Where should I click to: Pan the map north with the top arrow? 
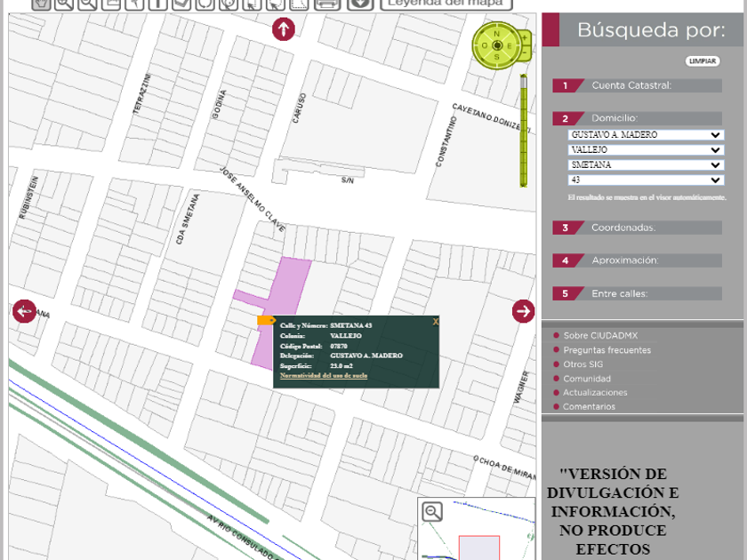(x=284, y=29)
